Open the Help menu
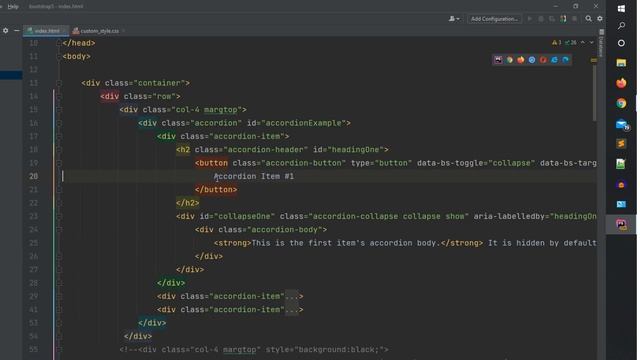This screenshot has height=360, width=640. [x=13, y=7]
